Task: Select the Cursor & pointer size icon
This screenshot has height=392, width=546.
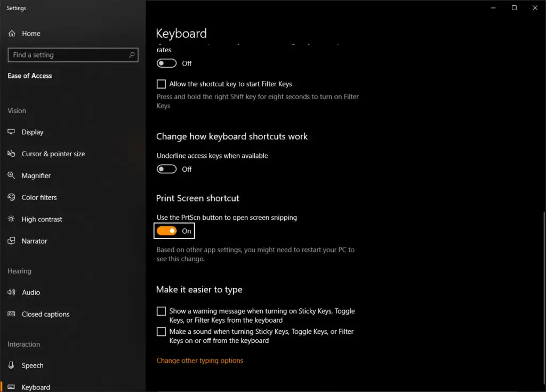Action: (12, 154)
